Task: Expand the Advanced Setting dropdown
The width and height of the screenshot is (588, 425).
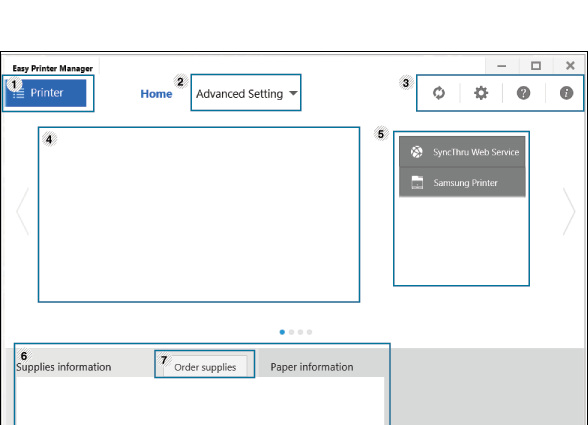Action: pos(246,93)
